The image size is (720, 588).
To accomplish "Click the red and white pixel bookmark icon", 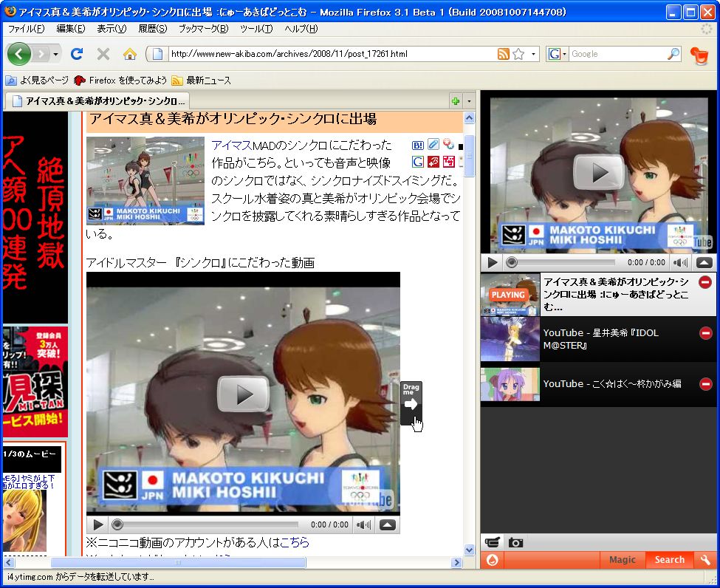I will point(448,162).
